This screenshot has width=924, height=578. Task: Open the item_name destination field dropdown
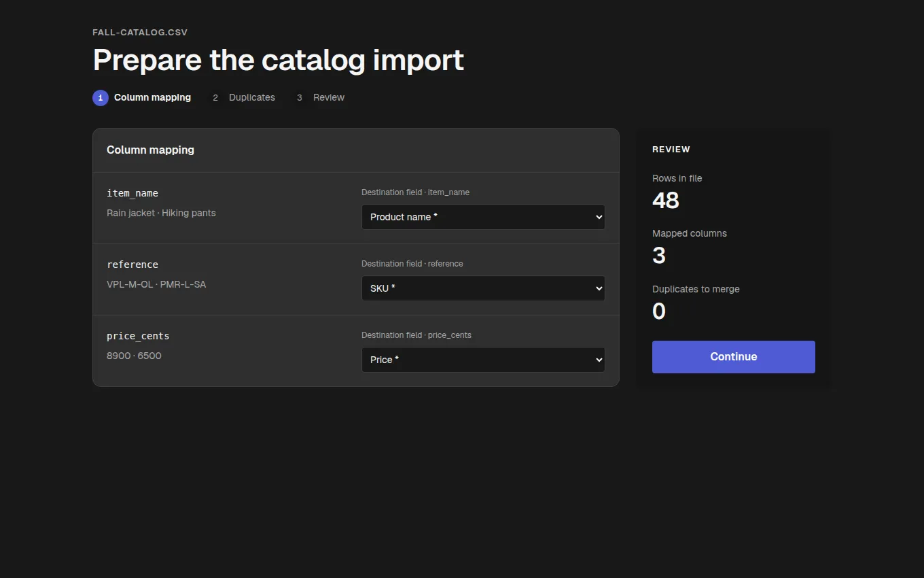[x=483, y=217]
